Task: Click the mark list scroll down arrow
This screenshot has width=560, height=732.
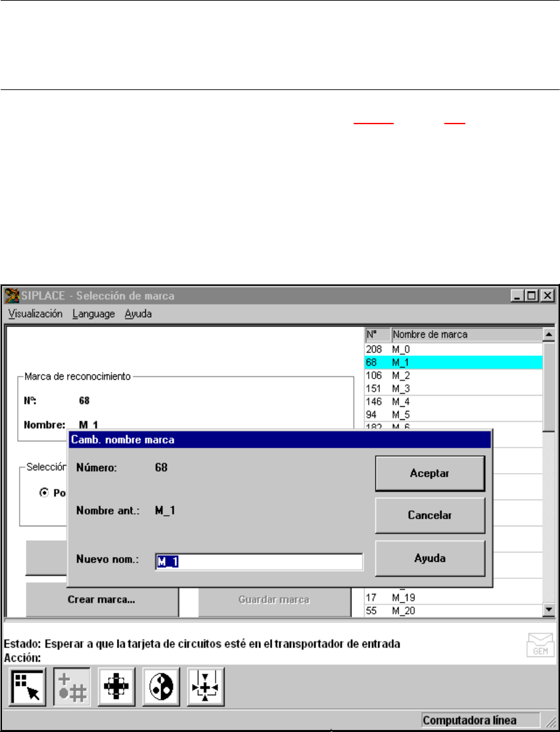Action: coord(549,610)
